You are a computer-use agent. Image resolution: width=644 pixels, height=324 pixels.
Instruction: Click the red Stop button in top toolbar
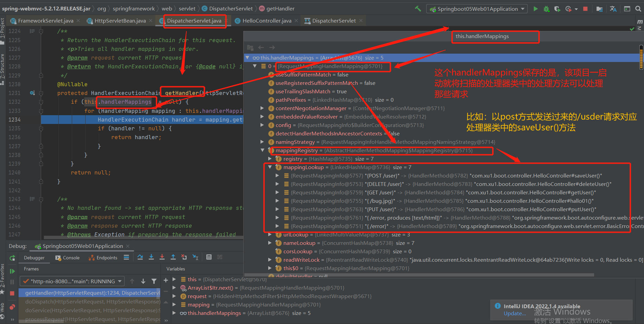585,9
